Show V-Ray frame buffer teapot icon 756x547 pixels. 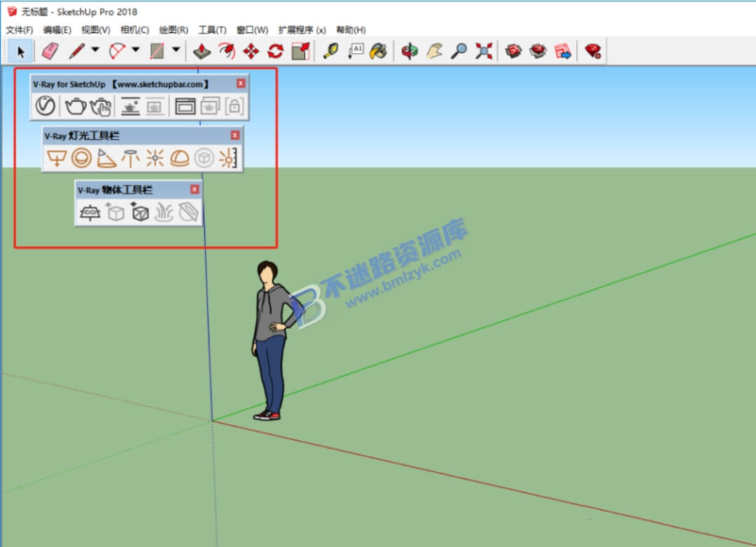coord(130,106)
